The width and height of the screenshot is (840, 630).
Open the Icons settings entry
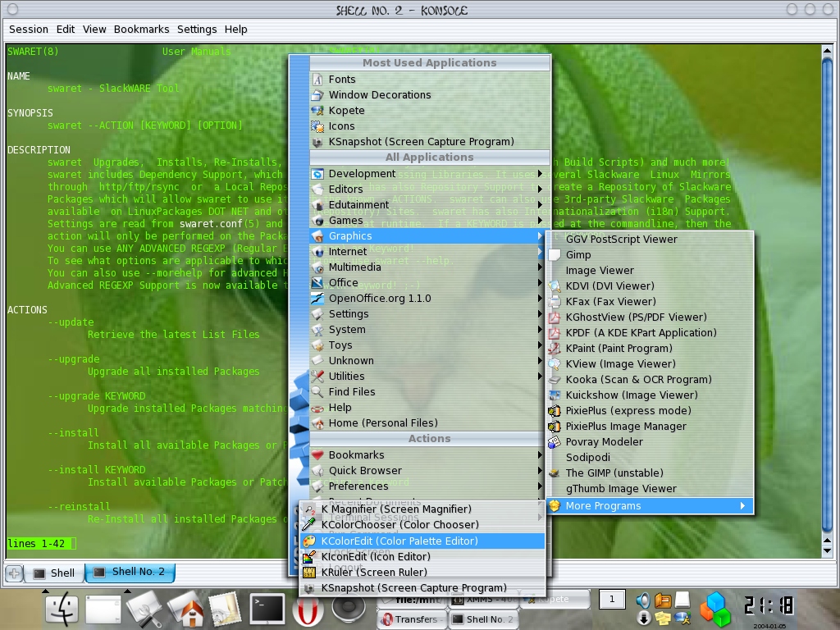tap(430, 126)
